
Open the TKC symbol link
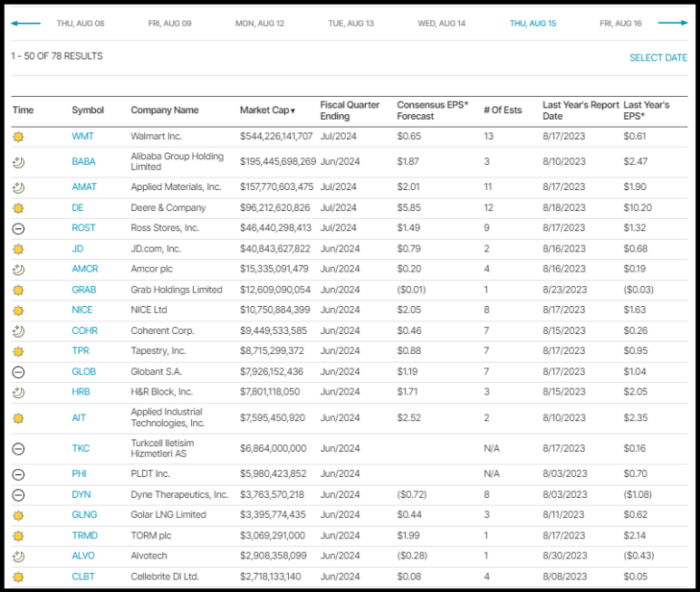click(81, 448)
